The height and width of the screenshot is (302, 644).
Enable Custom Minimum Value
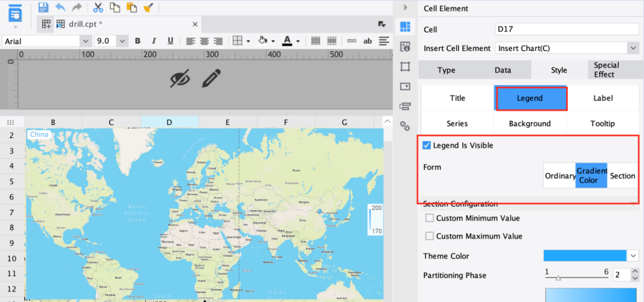(x=430, y=218)
